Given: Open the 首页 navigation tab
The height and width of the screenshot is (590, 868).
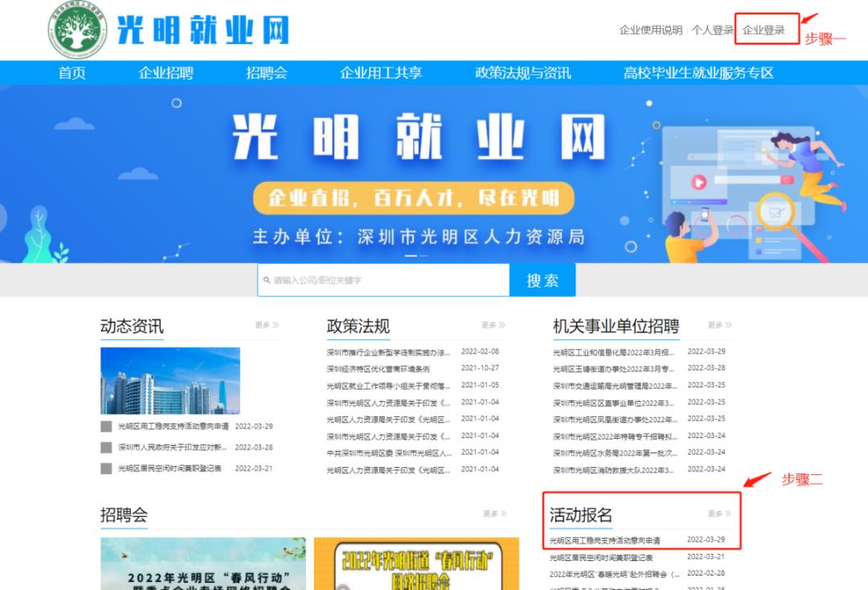Looking at the screenshot, I should coord(72,73).
